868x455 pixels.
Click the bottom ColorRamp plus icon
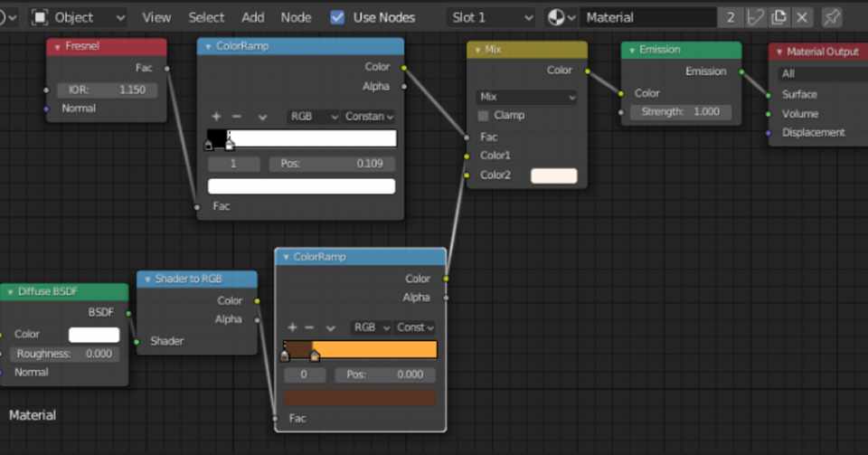[292, 327]
